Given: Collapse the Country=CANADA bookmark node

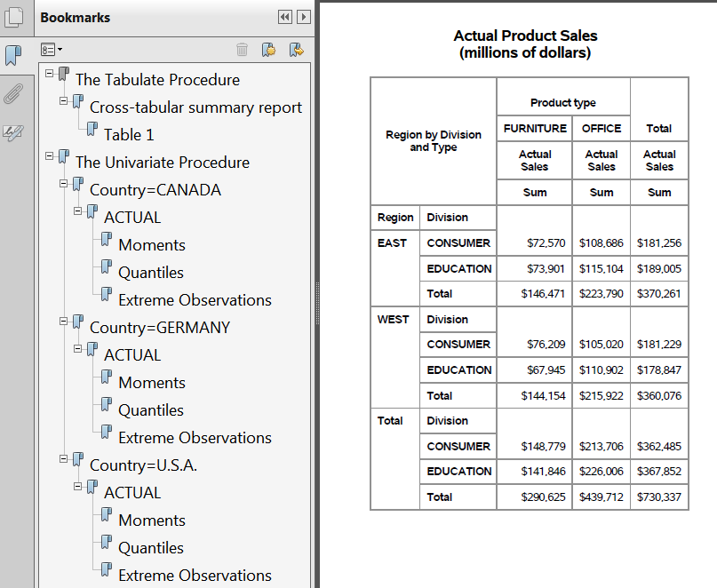Looking at the screenshot, I should 64,184.
